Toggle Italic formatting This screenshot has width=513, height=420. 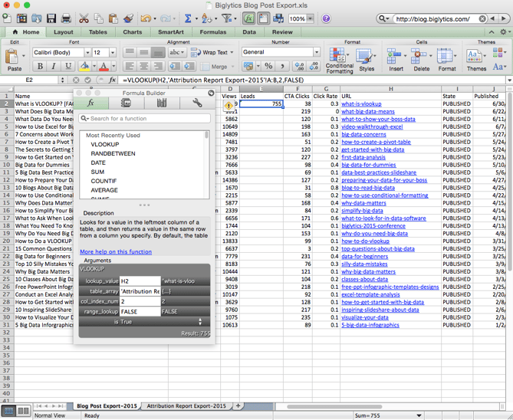[54, 67]
